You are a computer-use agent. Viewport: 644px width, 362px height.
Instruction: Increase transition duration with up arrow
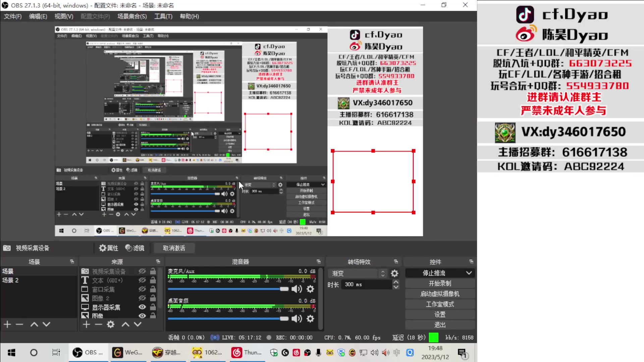pyautogui.click(x=396, y=282)
